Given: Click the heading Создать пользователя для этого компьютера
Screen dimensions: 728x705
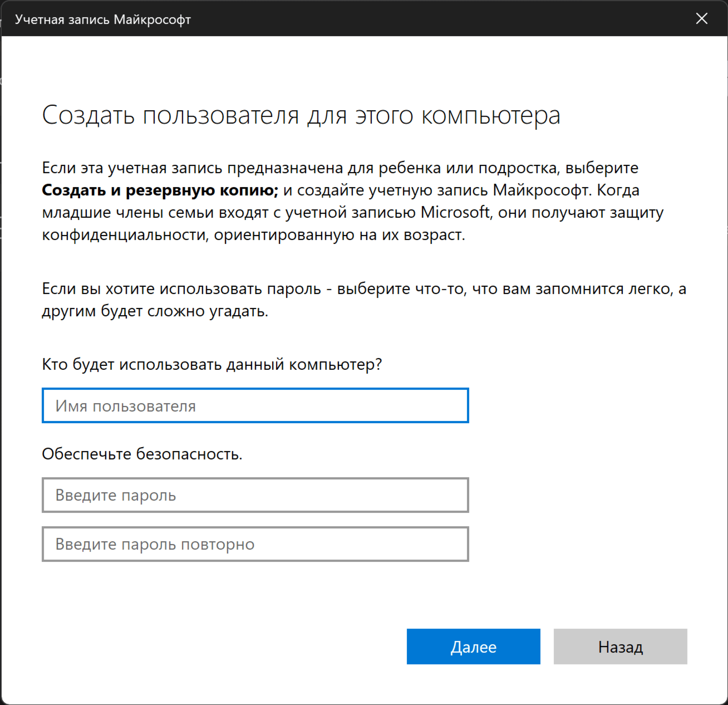Looking at the screenshot, I should pyautogui.click(x=301, y=115).
